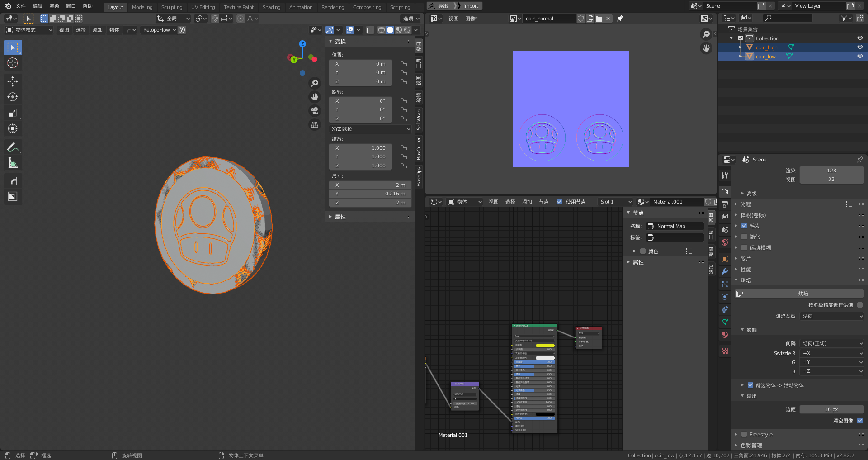The image size is (868, 460).
Task: Open the 物体模式 mode dropdown
Action: [x=29, y=30]
